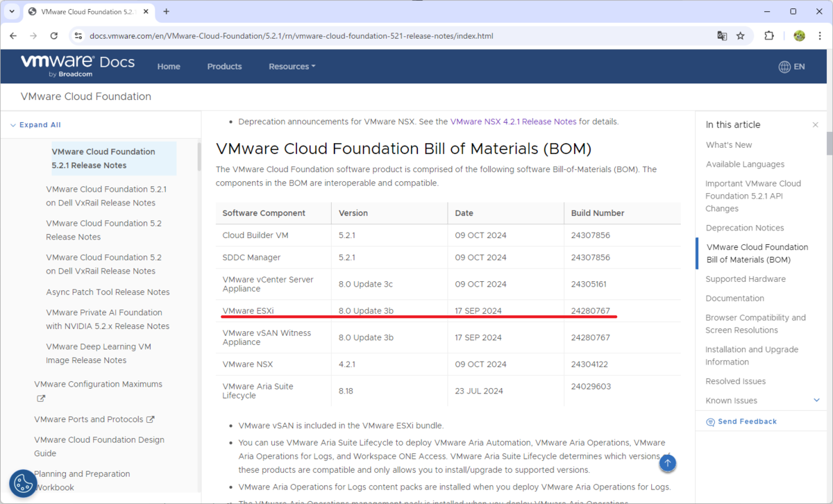The image size is (833, 504).
Task: Open the external link icon under Configuration Maximums
Action: [x=41, y=398]
